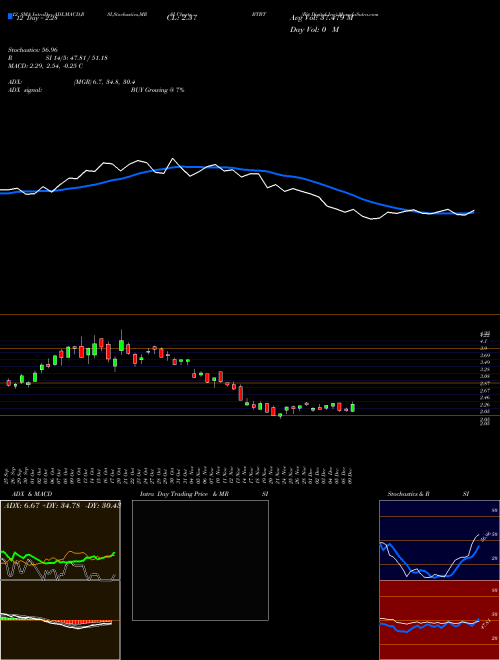
Task: Click the tall red candle in mid-November drop
Action: (x=241, y=393)
